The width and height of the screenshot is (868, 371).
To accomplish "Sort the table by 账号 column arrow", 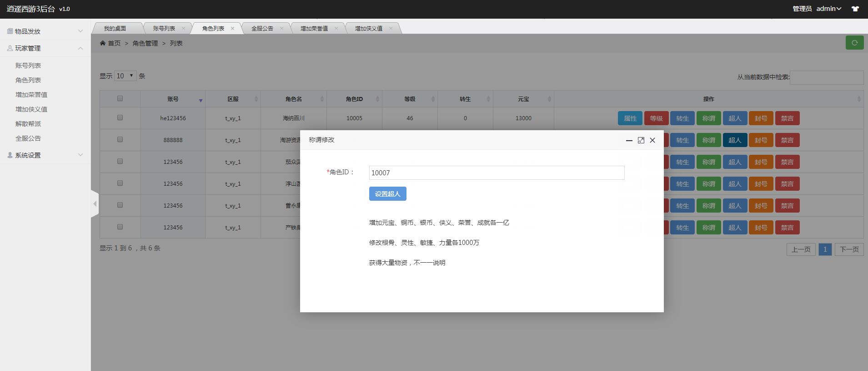I will [x=201, y=100].
